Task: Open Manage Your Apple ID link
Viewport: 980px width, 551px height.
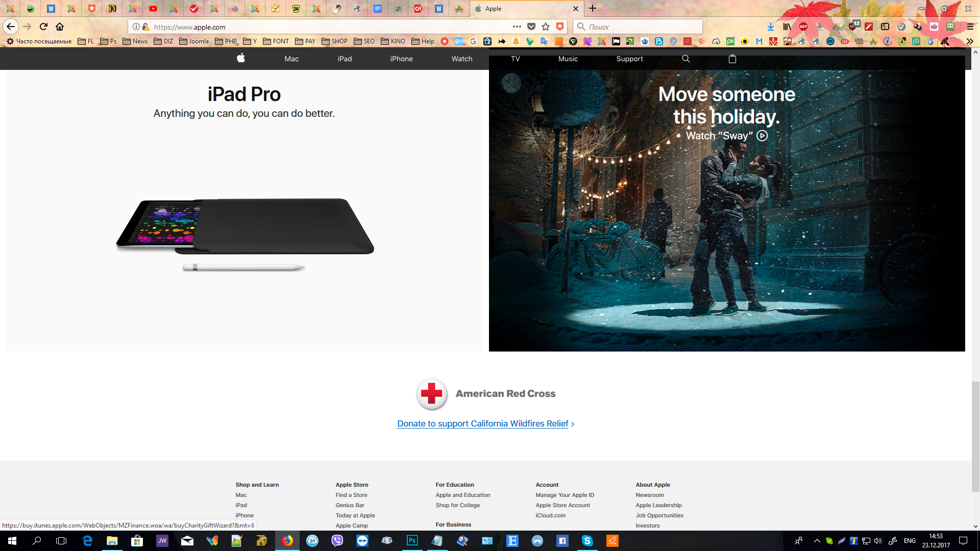Action: (565, 495)
